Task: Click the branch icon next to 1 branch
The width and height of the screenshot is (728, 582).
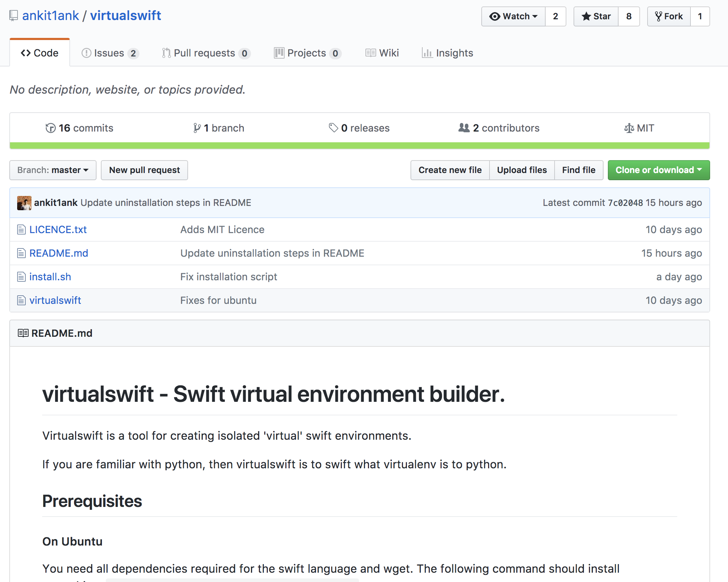Action: click(197, 128)
